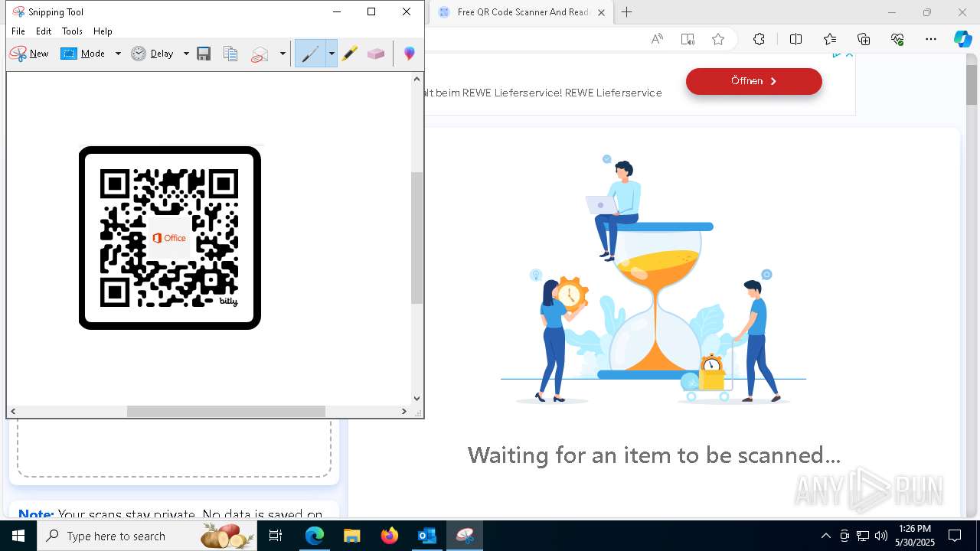Screen dimensions: 980x551
Task: Open the Edge Favorites list
Action: pos(830,40)
